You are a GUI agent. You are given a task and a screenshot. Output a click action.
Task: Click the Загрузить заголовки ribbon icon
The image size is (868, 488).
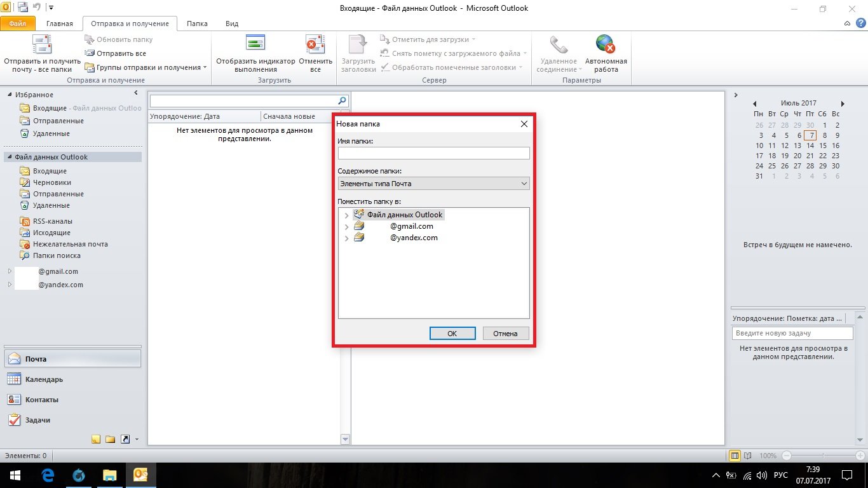[x=358, y=44]
